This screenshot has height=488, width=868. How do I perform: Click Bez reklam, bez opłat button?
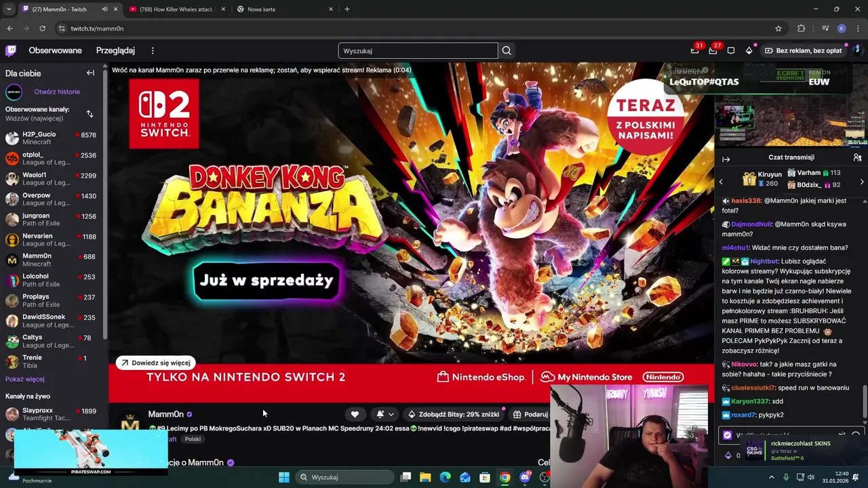(804, 50)
